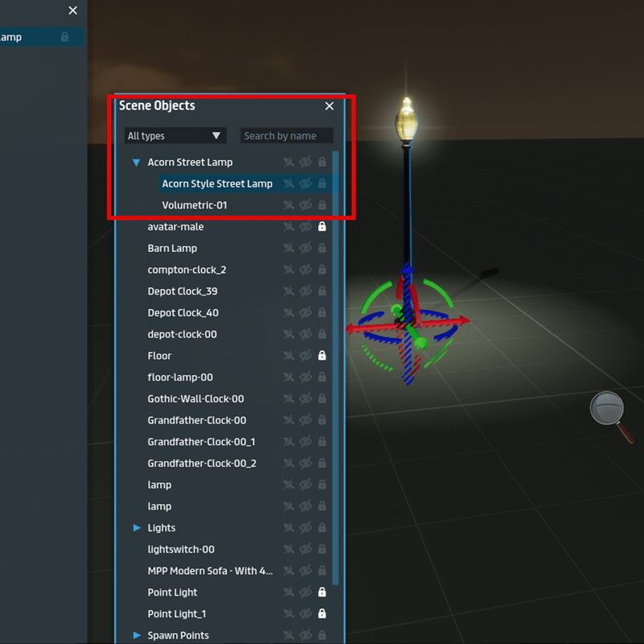644x644 pixels.
Task: Close the Scene Objects panel
Action: 329,106
